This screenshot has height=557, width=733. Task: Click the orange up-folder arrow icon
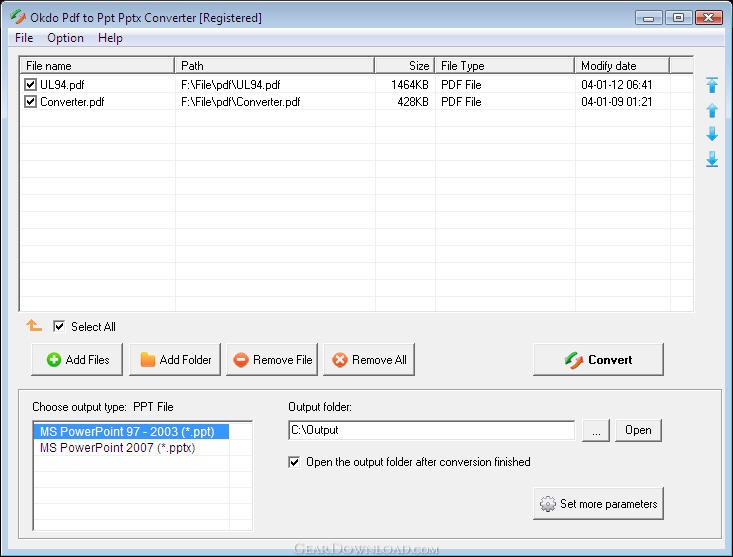click(x=34, y=326)
